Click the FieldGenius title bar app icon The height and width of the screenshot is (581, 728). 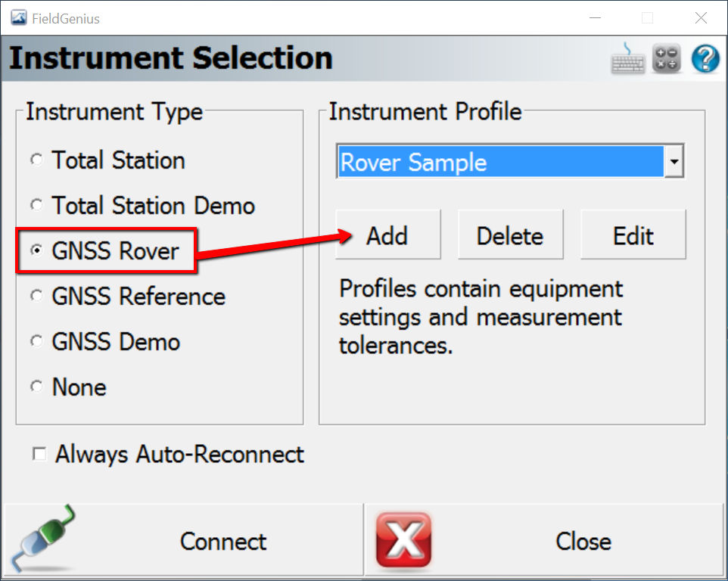[x=18, y=18]
